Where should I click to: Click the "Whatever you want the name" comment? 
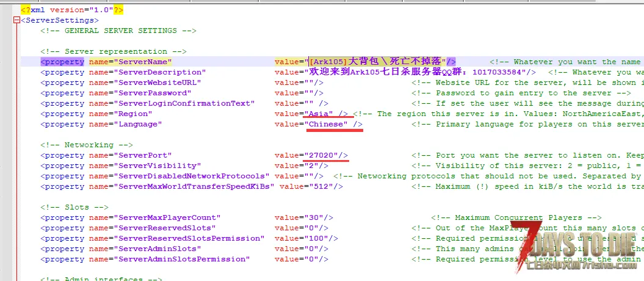coord(567,62)
